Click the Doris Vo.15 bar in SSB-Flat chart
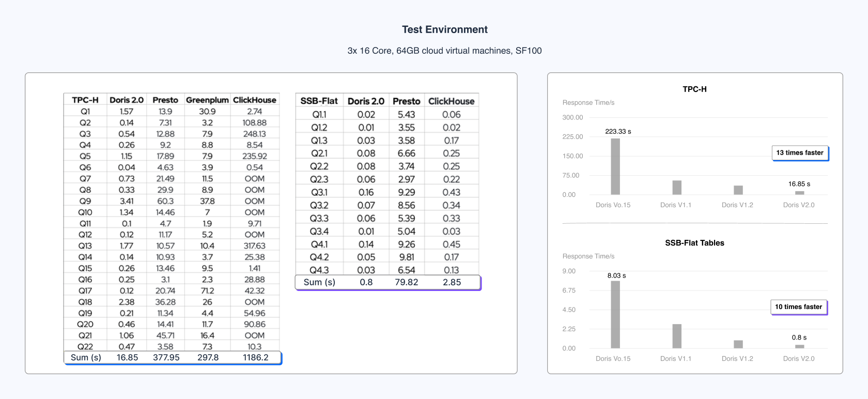 click(x=615, y=315)
